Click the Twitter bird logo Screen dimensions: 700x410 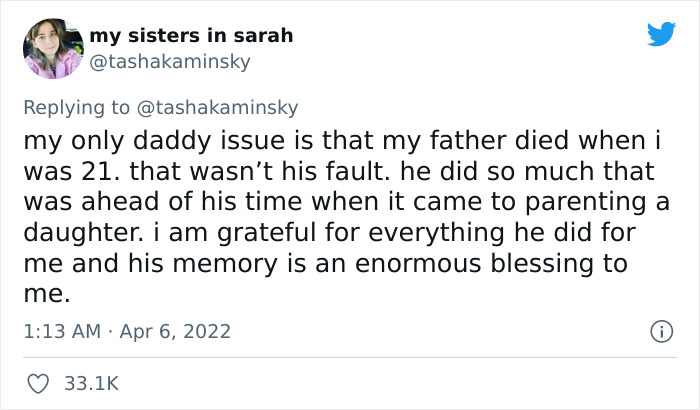point(661,34)
